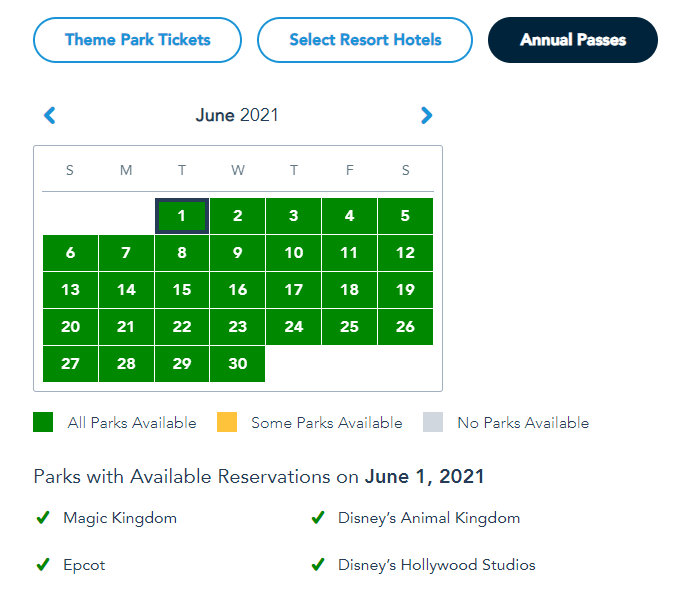Click Disney's Hollywood Studios checkmark
The image size is (691, 598).
click(318, 565)
